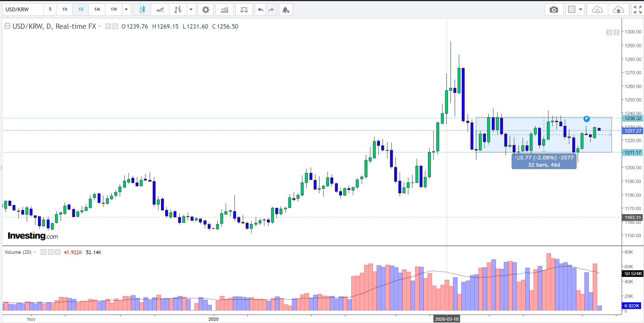Collapse the legend with minus box
The width and height of the screenshot is (644, 323).
coord(8,26)
